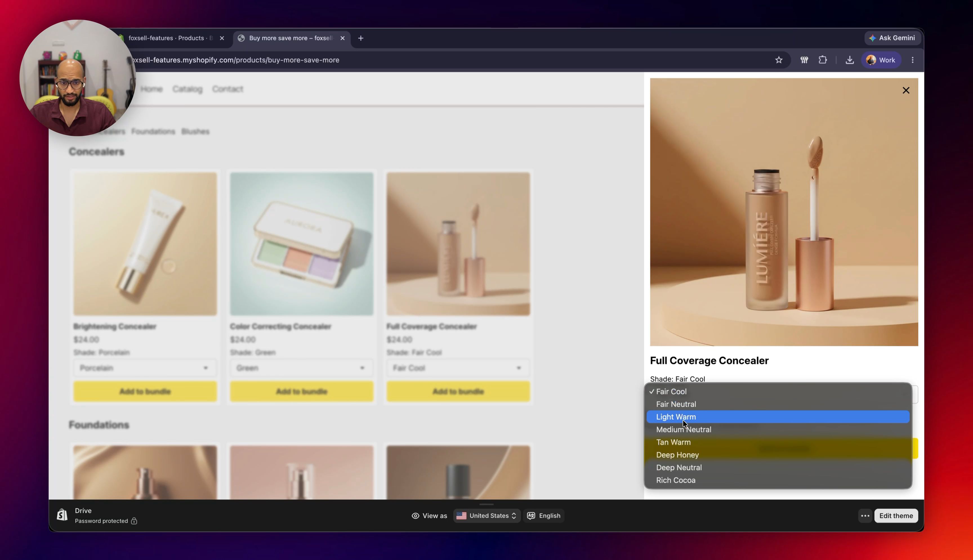The width and height of the screenshot is (973, 560).
Task: Click the Full Coverage Concealer large product image
Action: (x=784, y=212)
